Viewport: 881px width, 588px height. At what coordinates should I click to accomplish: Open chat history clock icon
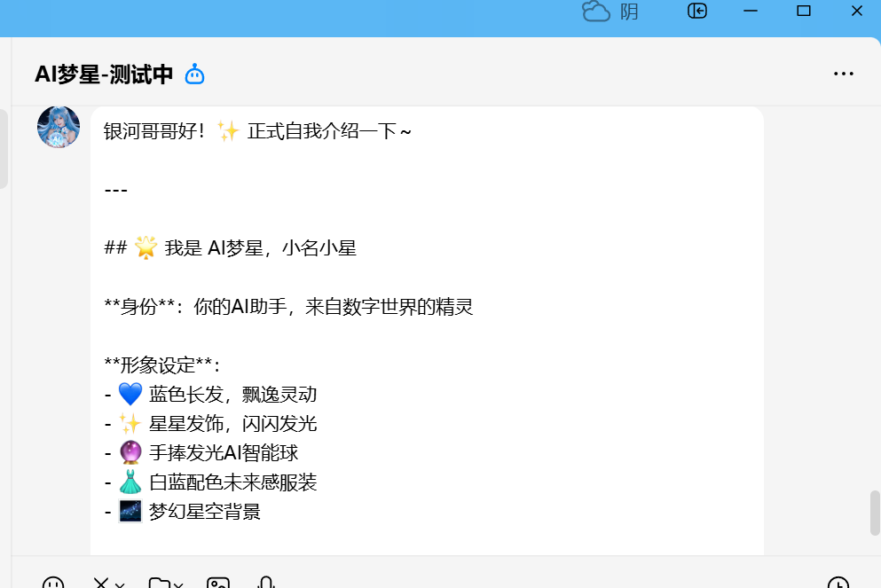[838, 583]
